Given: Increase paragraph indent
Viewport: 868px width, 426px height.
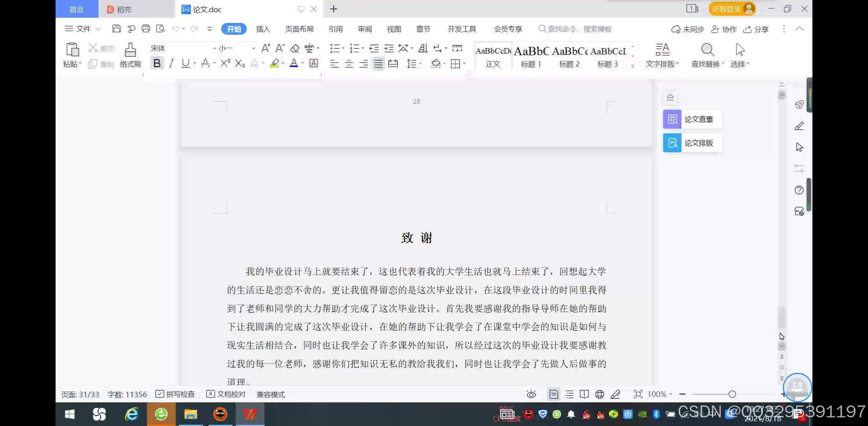Looking at the screenshot, I should pos(389,48).
